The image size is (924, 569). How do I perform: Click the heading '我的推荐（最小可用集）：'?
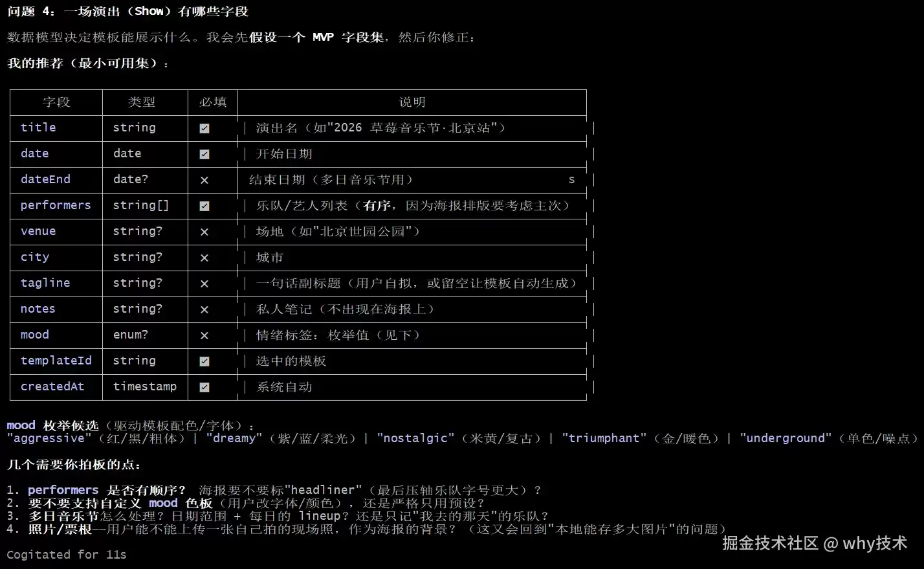(89, 63)
